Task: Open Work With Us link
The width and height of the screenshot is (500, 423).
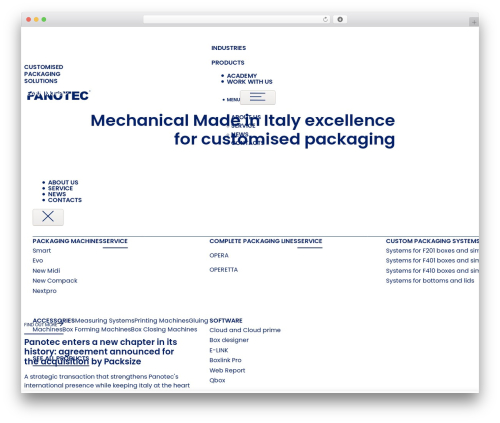Action: click(249, 82)
